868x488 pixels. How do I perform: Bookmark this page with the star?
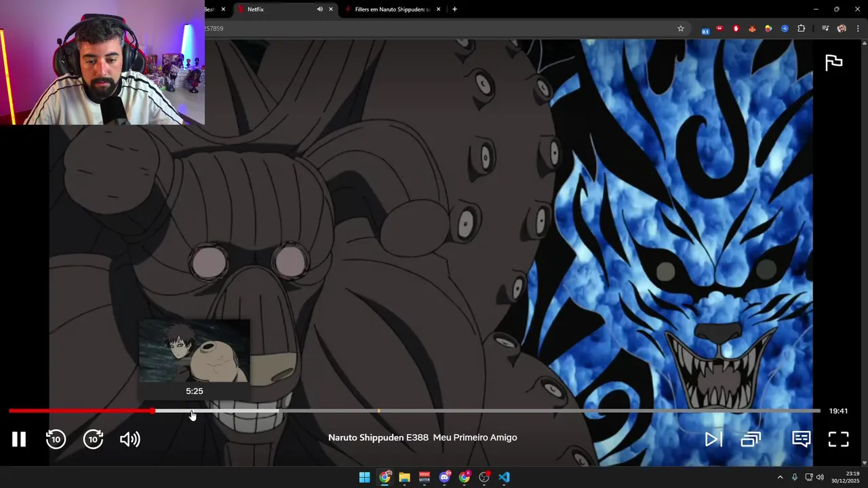tap(681, 28)
